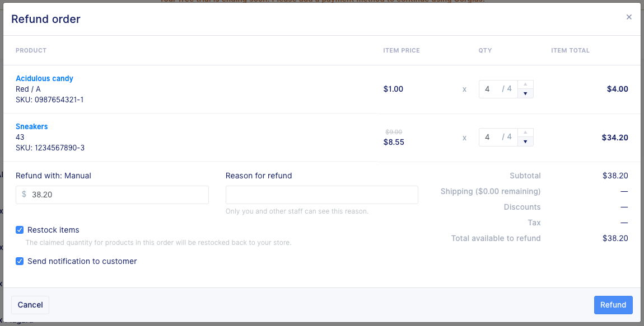Click the Send notification to customer label
The width and height of the screenshot is (644, 326).
pos(82,261)
